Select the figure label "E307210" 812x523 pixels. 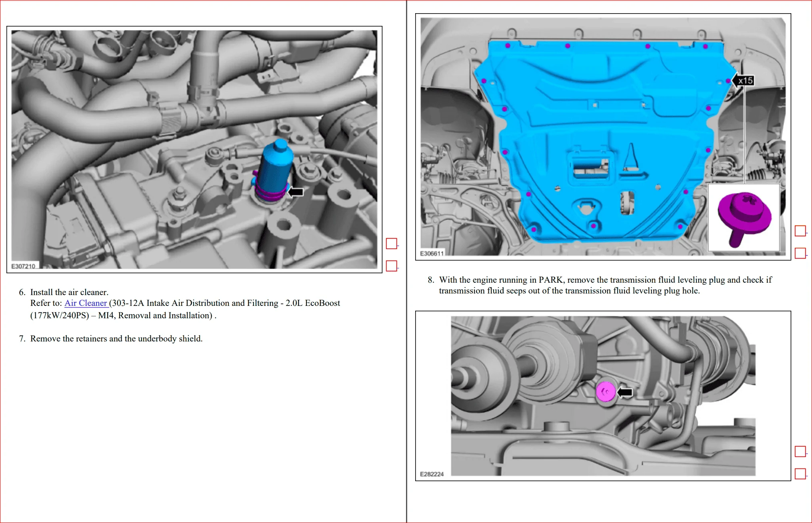pyautogui.click(x=23, y=266)
